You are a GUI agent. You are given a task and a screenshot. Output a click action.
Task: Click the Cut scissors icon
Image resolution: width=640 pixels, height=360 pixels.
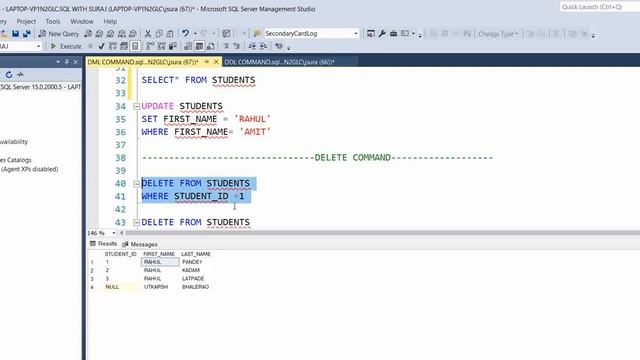click(148, 34)
